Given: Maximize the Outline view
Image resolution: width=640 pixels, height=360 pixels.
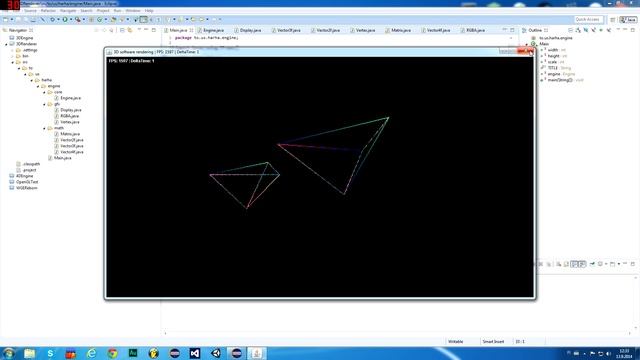Looking at the screenshot, I should (633, 30).
